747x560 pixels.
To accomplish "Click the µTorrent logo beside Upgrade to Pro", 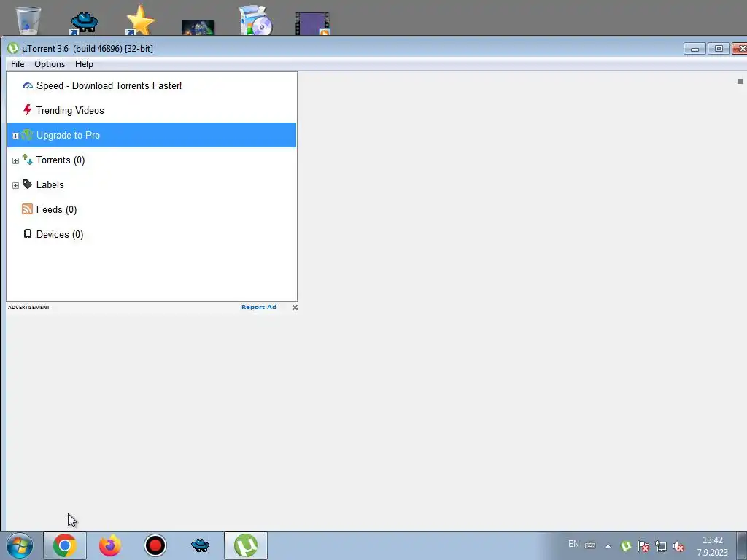I will (x=27, y=135).
